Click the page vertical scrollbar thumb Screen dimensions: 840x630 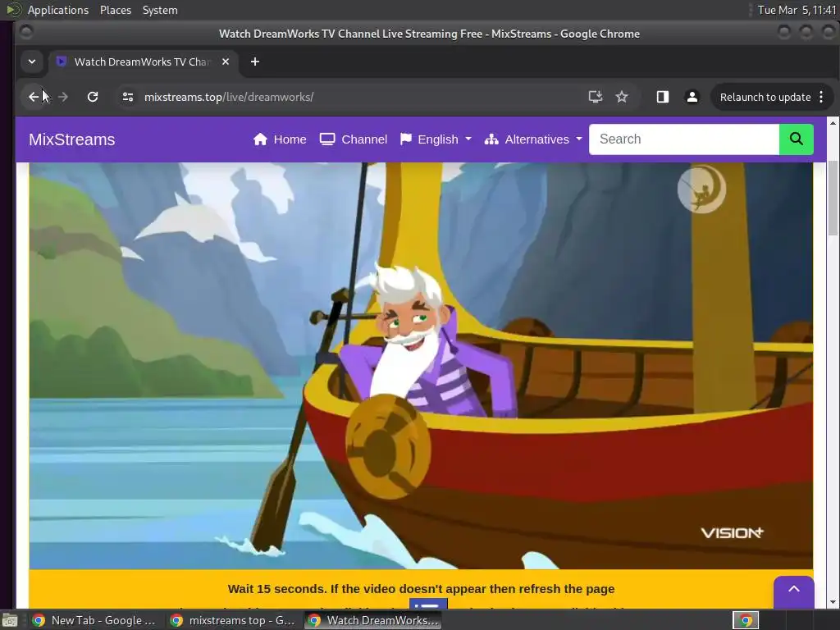833,197
